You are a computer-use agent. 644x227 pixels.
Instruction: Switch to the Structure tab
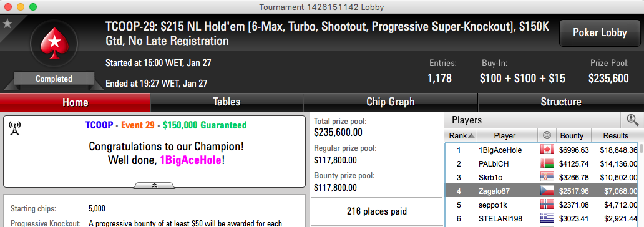(x=560, y=102)
